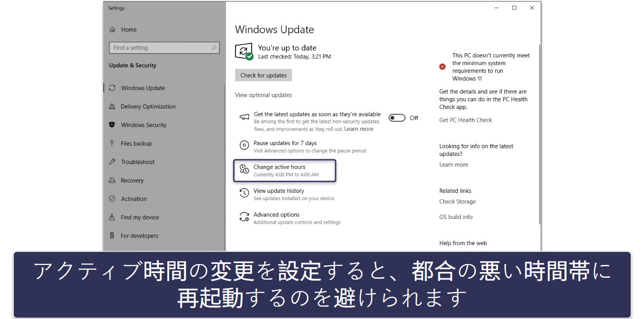The height and width of the screenshot is (319, 644).
Task: Click Learn more under Looking for info
Action: [x=454, y=165]
